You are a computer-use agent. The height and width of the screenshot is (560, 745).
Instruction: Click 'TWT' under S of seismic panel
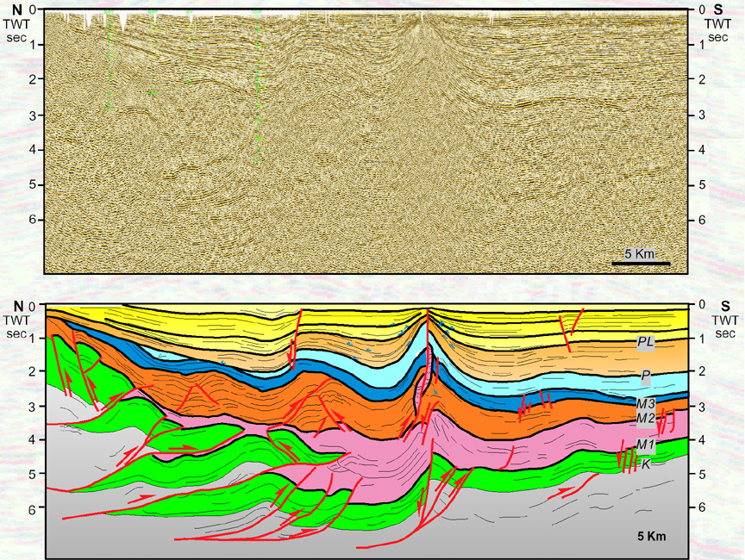[x=718, y=22]
